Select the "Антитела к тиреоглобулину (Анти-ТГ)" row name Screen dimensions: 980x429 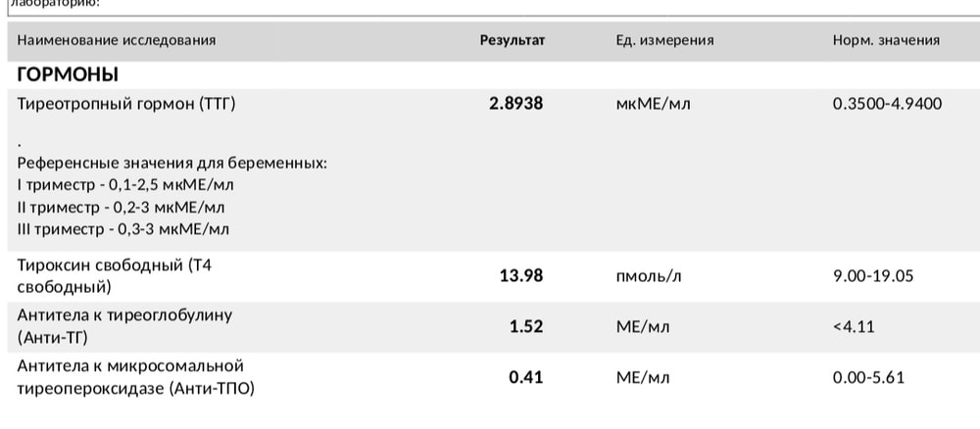point(125,326)
